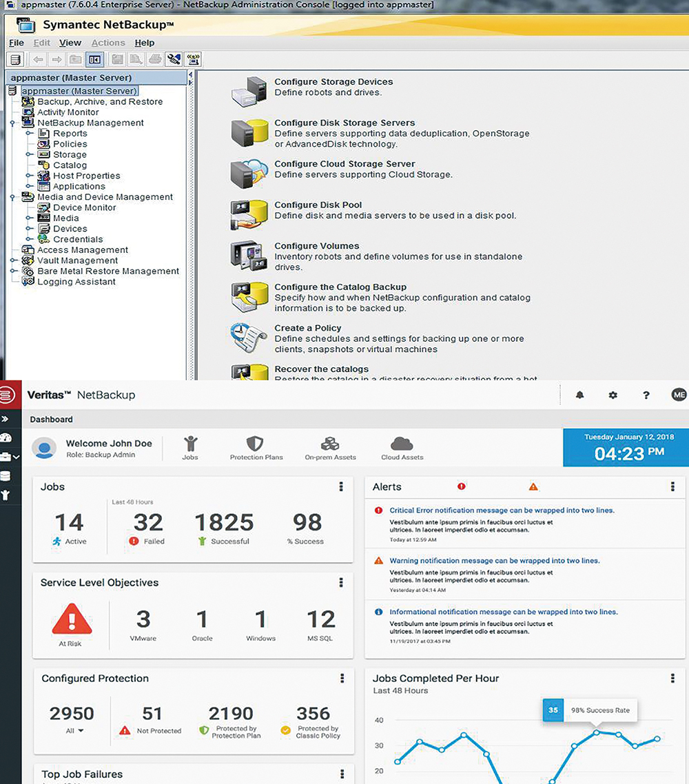Select Policies in the tree
Image resolution: width=689 pixels, height=784 pixels.
(70, 144)
